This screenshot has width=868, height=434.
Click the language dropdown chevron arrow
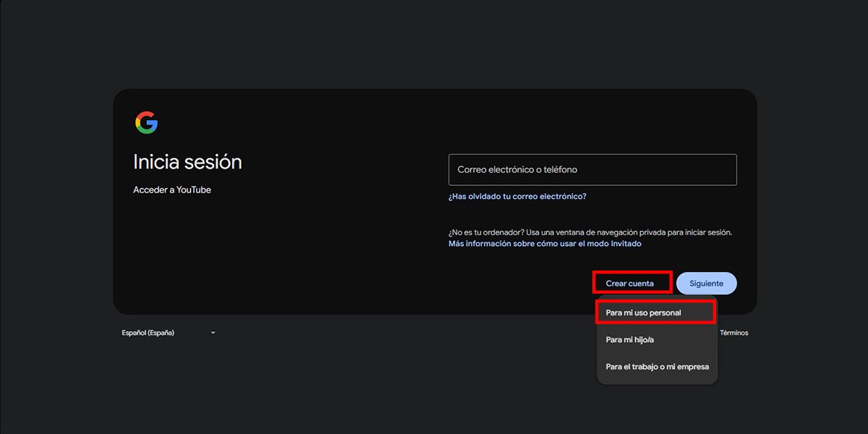212,332
